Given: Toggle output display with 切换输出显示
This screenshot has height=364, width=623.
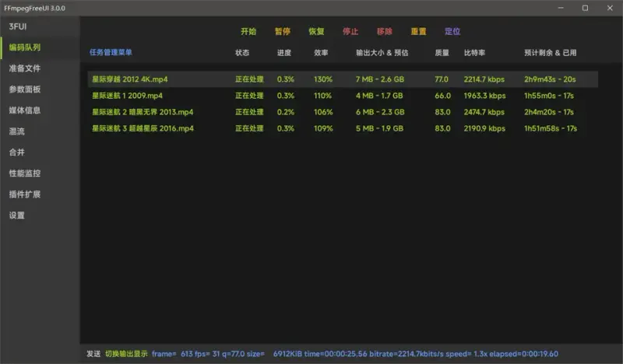Looking at the screenshot, I should click(x=126, y=354).
